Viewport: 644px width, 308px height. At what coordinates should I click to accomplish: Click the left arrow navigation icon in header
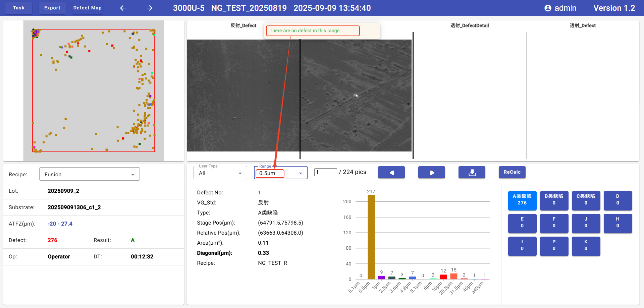(x=123, y=8)
